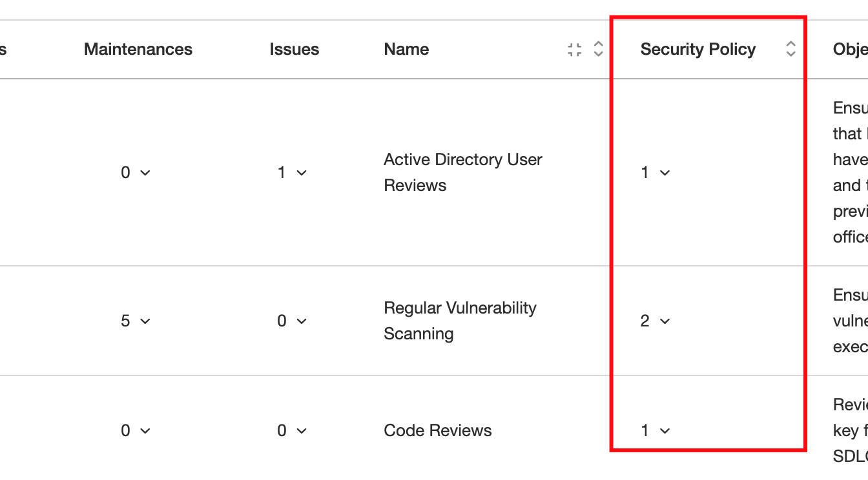Expand Maintenances count 5 for Regular Vulnerability Scanning

[136, 321]
